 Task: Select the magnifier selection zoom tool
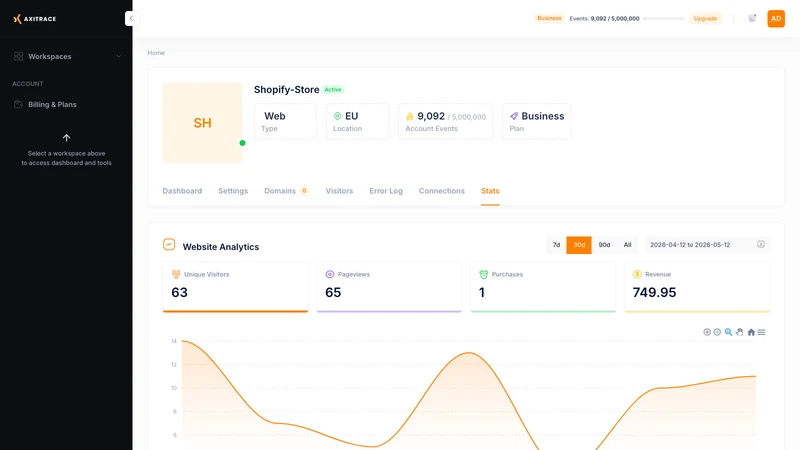[x=729, y=332]
